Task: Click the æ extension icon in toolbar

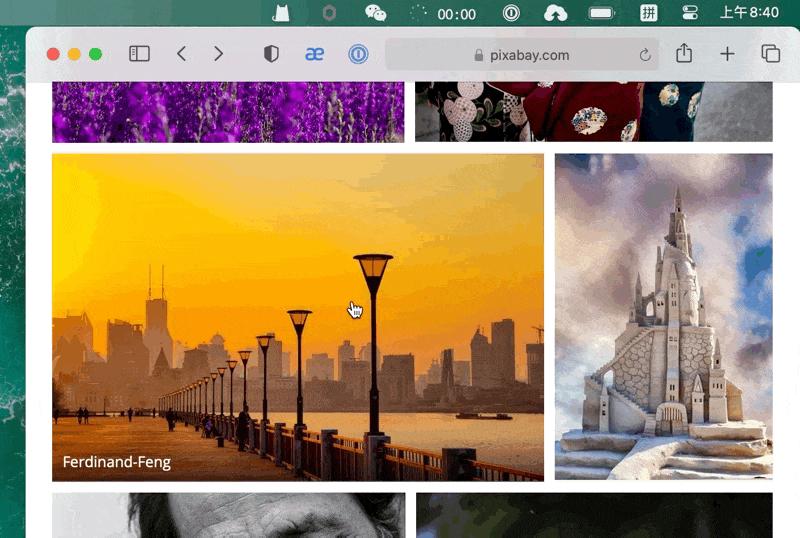Action: pos(314,54)
